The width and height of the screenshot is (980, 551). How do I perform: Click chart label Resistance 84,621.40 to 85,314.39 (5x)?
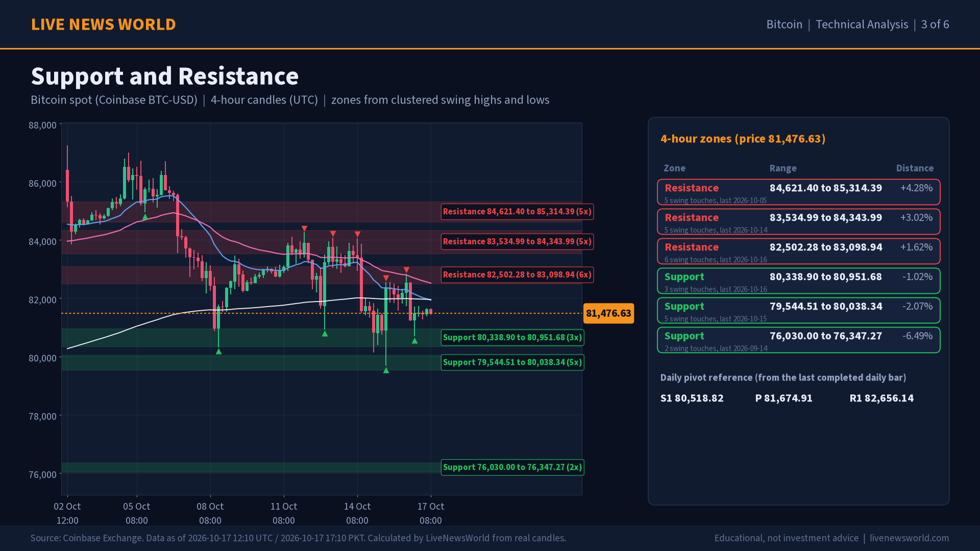point(517,212)
